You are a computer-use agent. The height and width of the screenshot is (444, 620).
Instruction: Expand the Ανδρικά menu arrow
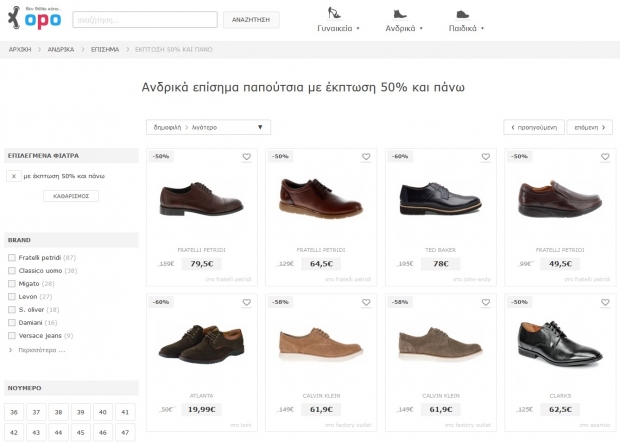click(x=421, y=28)
